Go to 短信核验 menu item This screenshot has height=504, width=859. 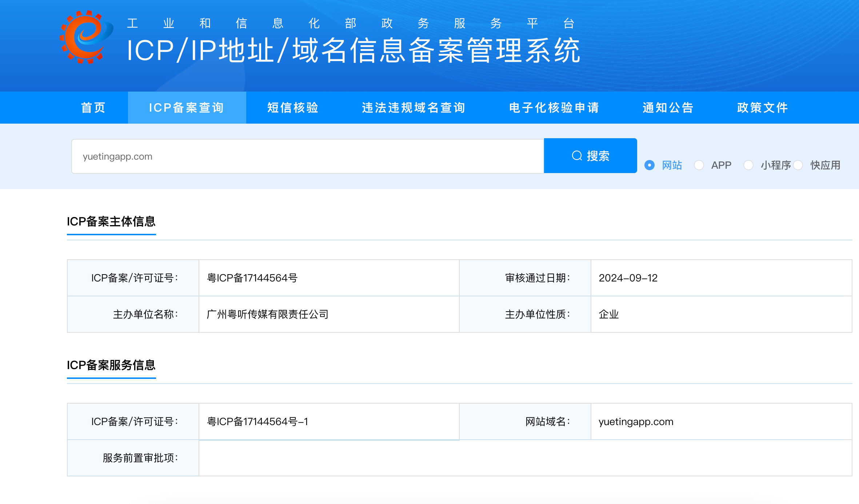(x=293, y=108)
